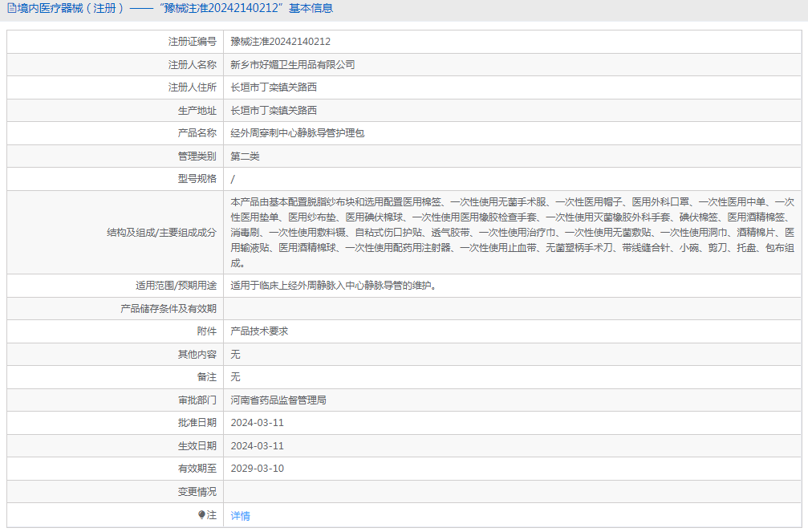
Task: Select the title text 境内医疗器械（注册）
Action: [x=71, y=8]
